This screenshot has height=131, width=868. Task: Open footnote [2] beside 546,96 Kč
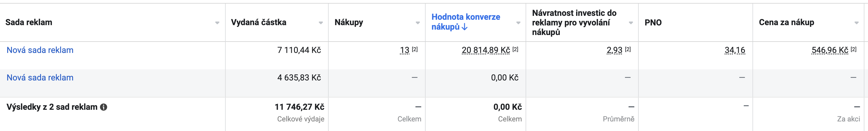(854, 49)
